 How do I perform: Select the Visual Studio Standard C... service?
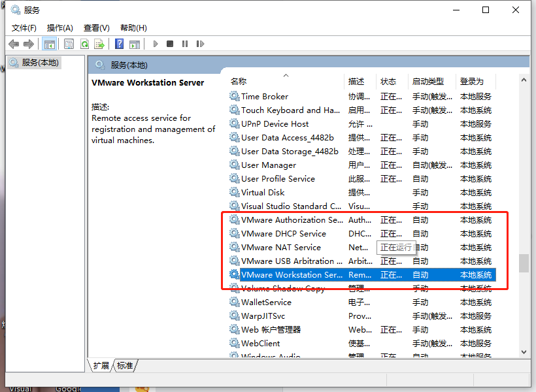click(x=362, y=206)
